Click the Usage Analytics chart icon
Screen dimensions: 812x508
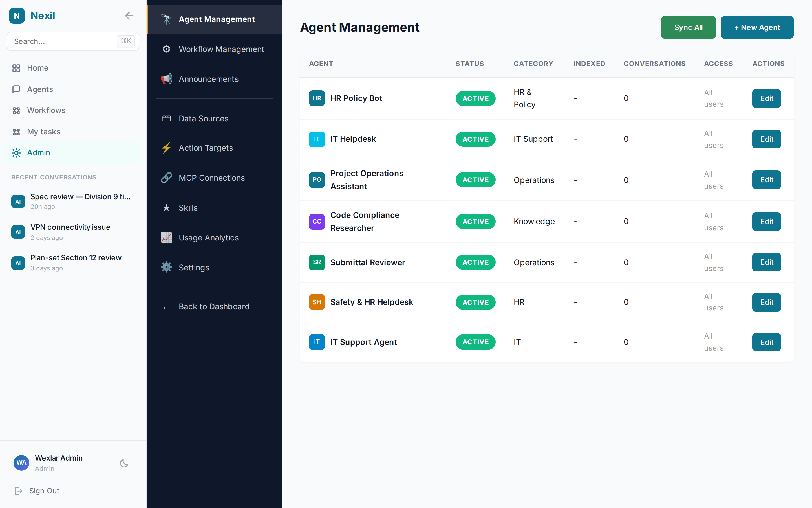[166, 238]
